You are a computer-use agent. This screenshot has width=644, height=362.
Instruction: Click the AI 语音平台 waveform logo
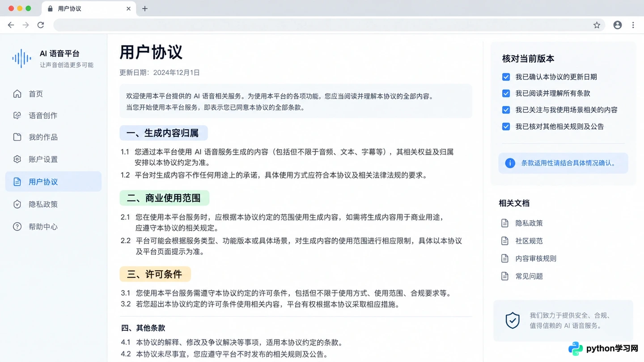pyautogui.click(x=21, y=59)
